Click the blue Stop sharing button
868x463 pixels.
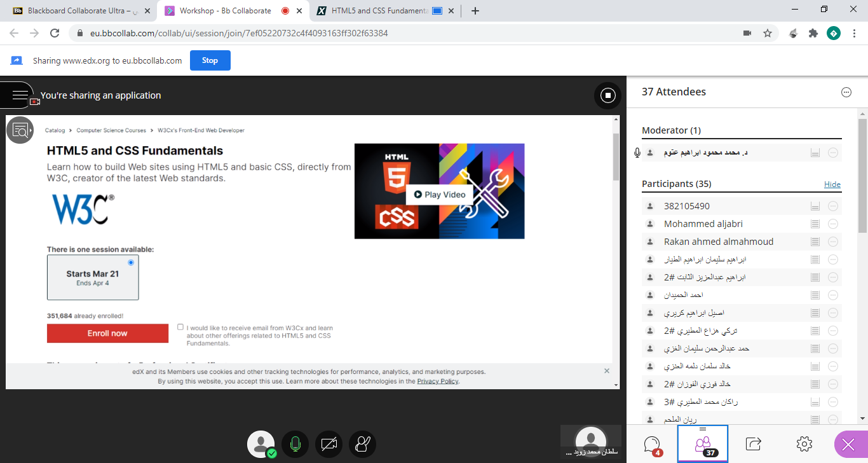[210, 60]
